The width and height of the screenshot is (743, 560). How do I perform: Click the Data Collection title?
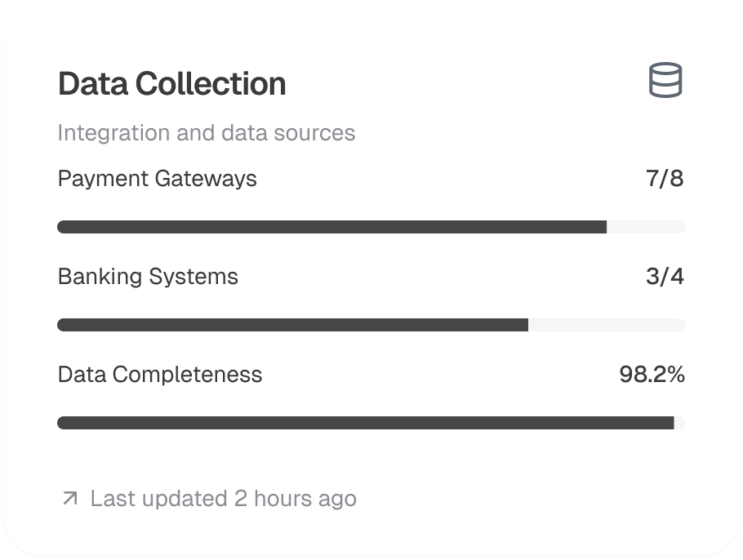[x=171, y=84]
